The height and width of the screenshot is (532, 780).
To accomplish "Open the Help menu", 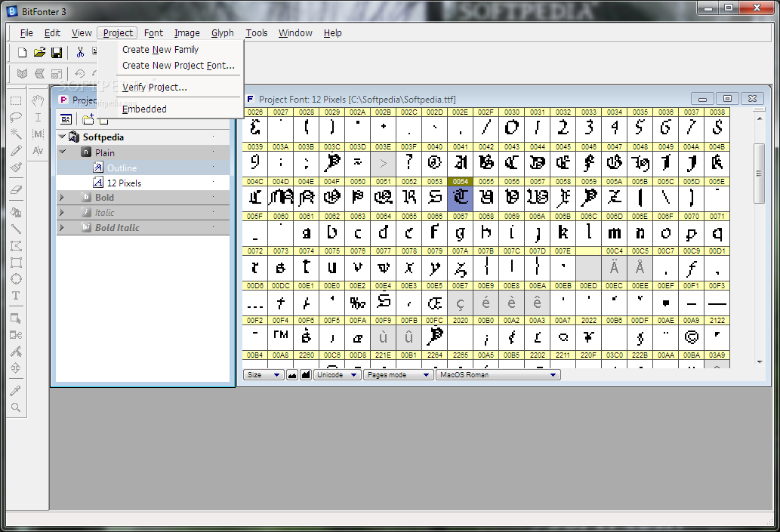I will [x=333, y=32].
